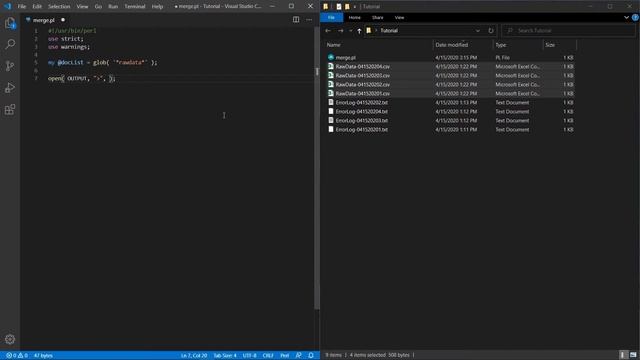
Task: Expand the address bar history dropdown
Action: 478,31
